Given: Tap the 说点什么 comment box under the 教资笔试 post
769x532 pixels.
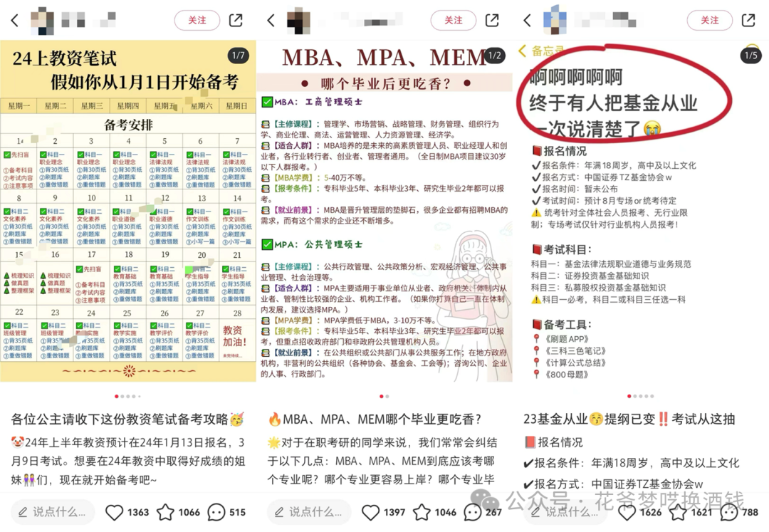Looking at the screenshot, I should click(x=53, y=512).
